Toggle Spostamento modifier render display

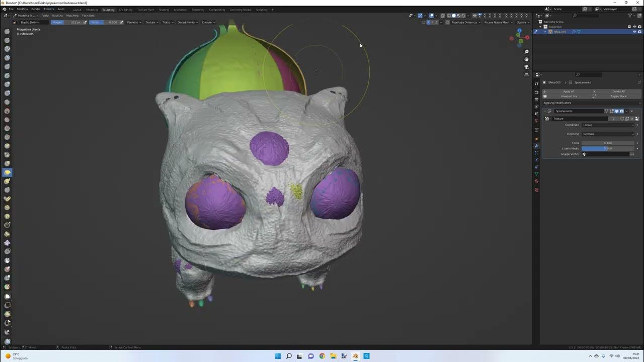pyautogui.click(x=622, y=111)
